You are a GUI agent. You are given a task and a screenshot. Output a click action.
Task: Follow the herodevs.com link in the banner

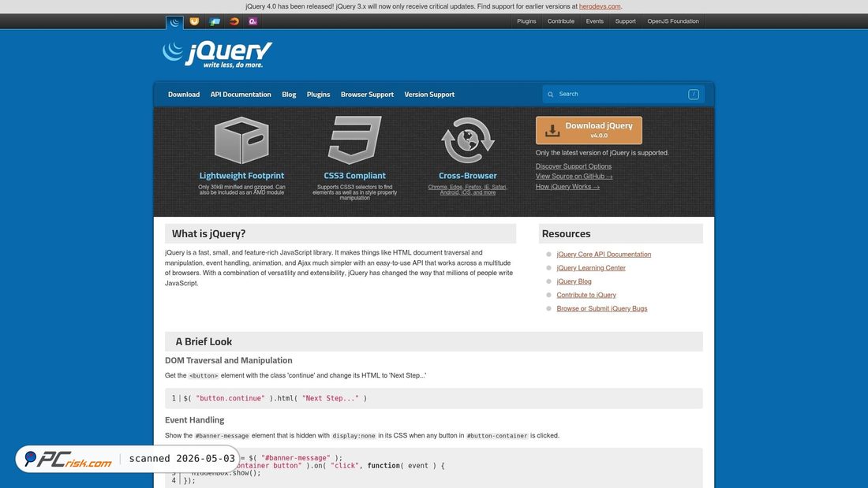pos(600,6)
